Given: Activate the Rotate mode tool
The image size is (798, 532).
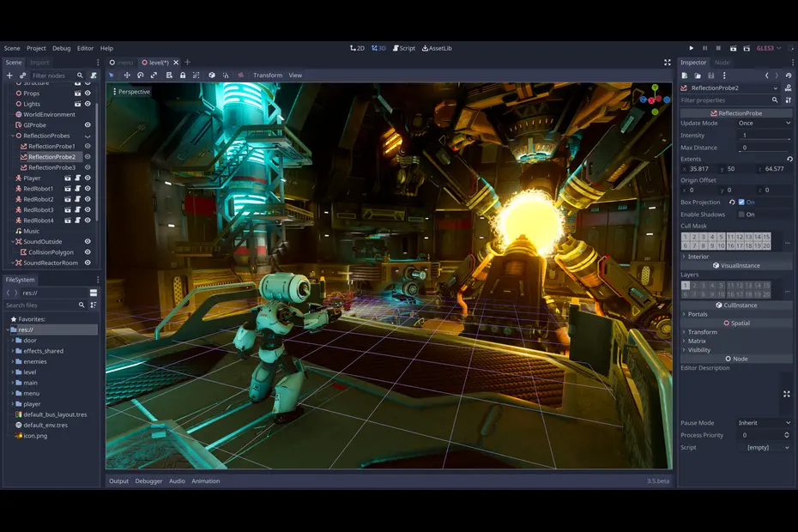Looking at the screenshot, I should pyautogui.click(x=141, y=76).
